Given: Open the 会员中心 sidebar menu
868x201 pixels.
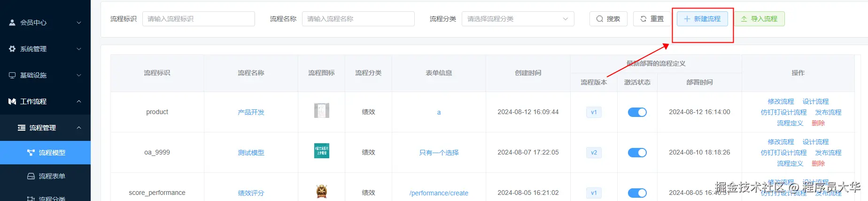Looking at the screenshot, I should click(x=46, y=23).
